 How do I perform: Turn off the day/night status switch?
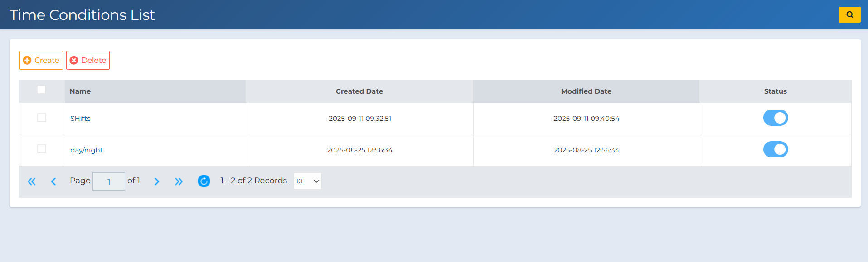[775, 149]
